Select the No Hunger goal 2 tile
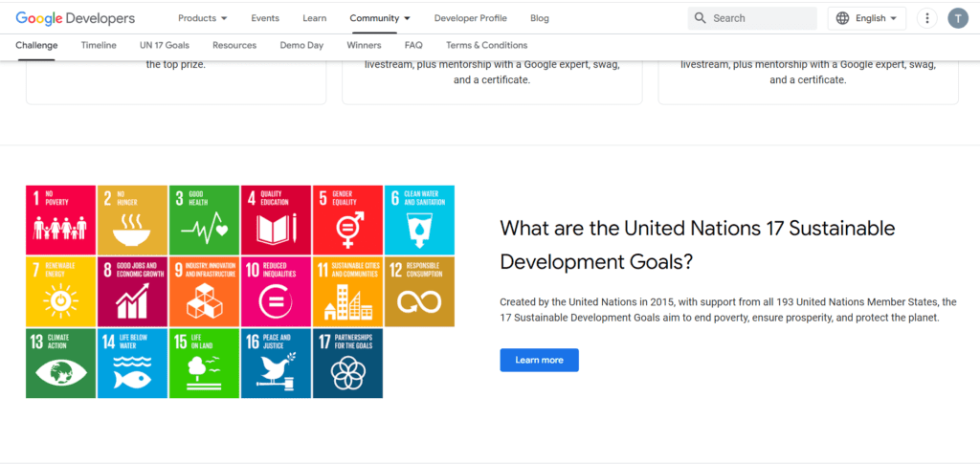Viewport: 980px width, 464px height. [x=132, y=220]
